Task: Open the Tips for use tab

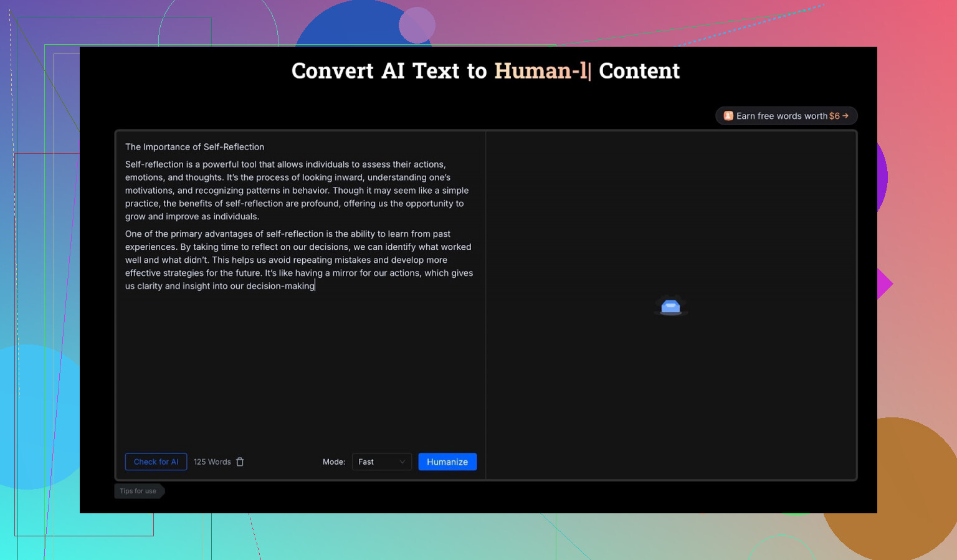Action: tap(138, 491)
